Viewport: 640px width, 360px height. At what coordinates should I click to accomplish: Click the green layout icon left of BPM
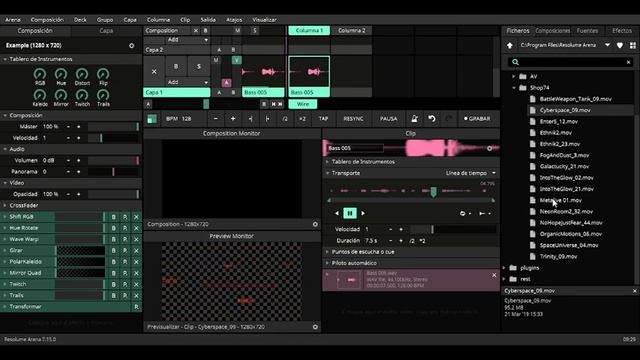(x=152, y=119)
